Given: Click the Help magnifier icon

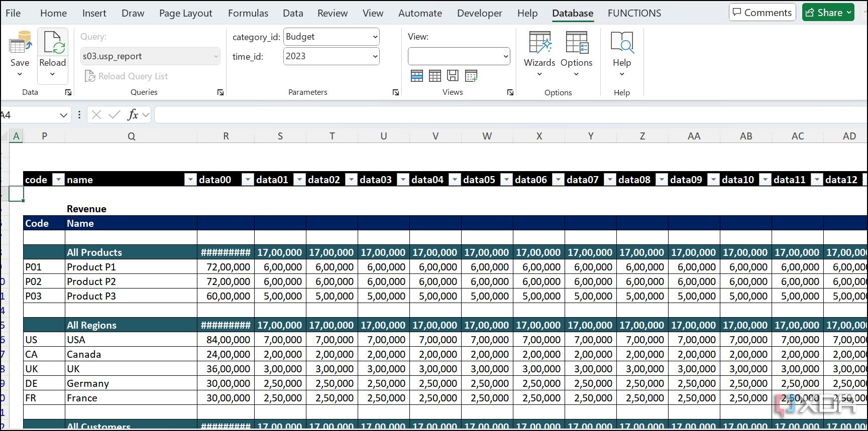Looking at the screenshot, I should 622,42.
